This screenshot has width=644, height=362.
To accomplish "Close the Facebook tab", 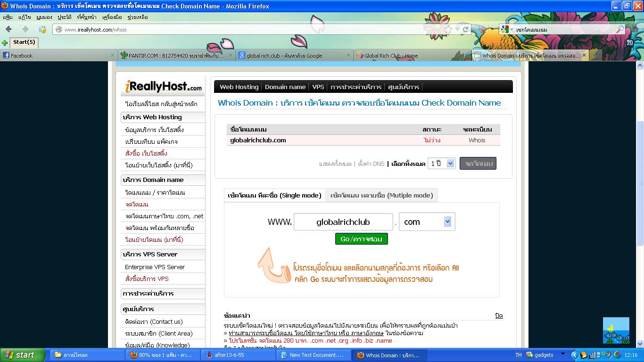I will coord(113,55).
